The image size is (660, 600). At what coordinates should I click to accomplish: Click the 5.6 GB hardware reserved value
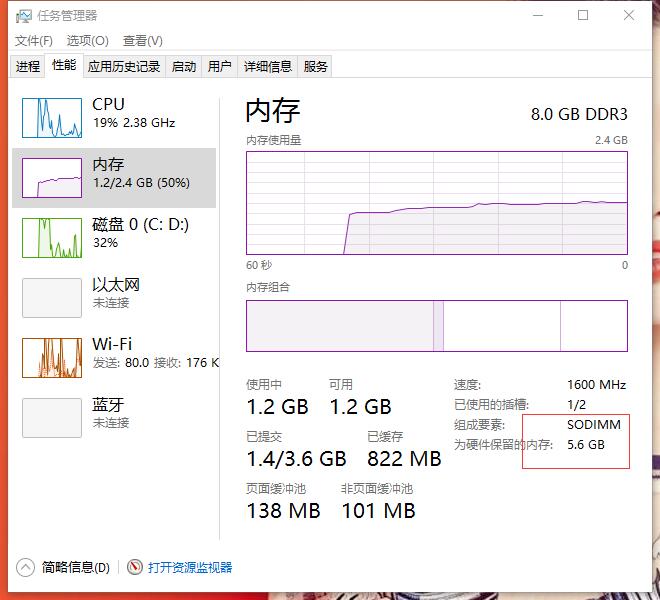[x=586, y=445]
